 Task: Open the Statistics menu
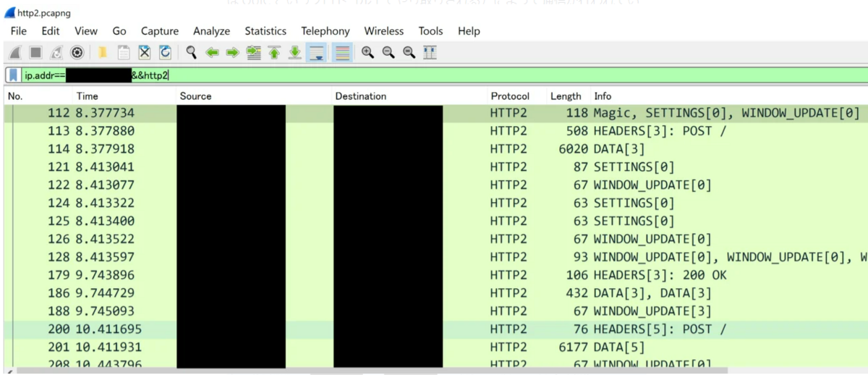(x=265, y=31)
